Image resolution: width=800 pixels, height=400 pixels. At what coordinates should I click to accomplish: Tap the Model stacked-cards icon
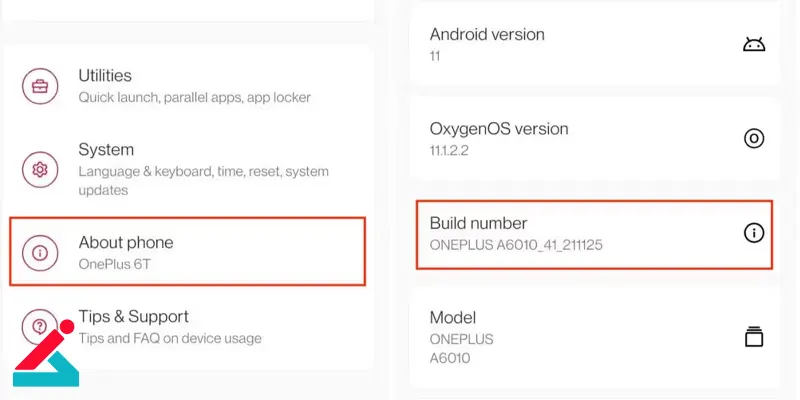[x=754, y=336]
